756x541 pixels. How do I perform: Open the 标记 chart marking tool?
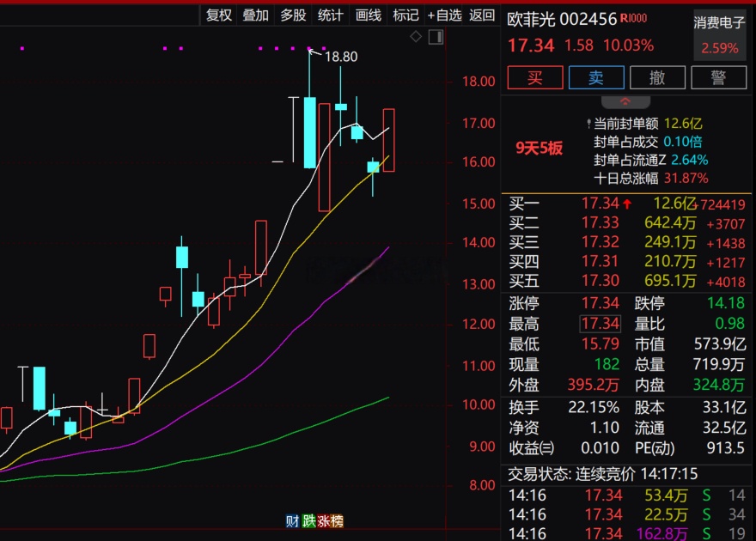point(405,15)
